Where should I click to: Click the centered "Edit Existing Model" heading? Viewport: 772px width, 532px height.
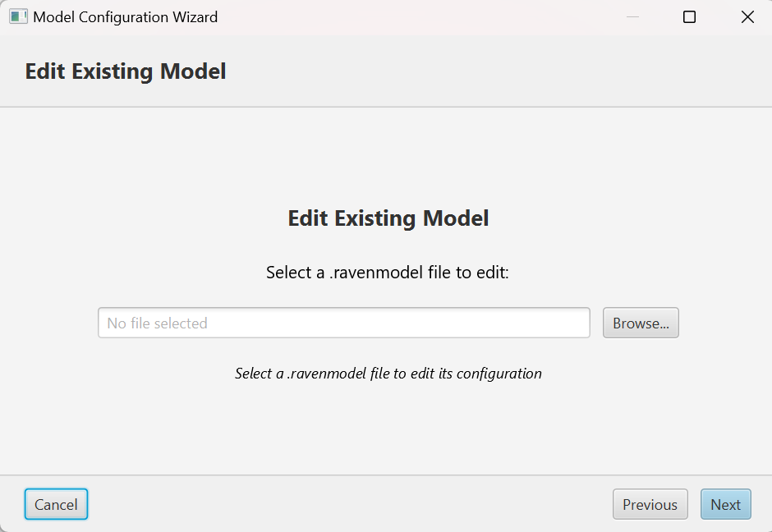pyautogui.click(x=388, y=218)
